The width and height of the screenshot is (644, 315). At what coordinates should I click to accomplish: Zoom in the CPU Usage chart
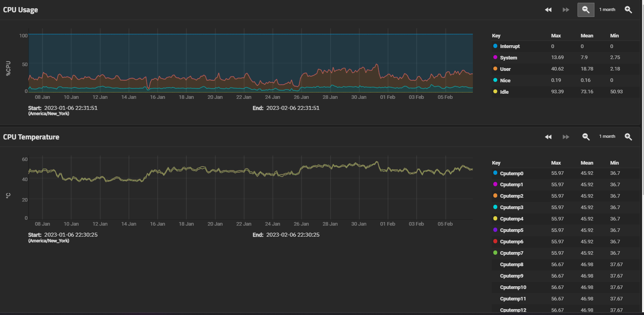click(x=628, y=10)
